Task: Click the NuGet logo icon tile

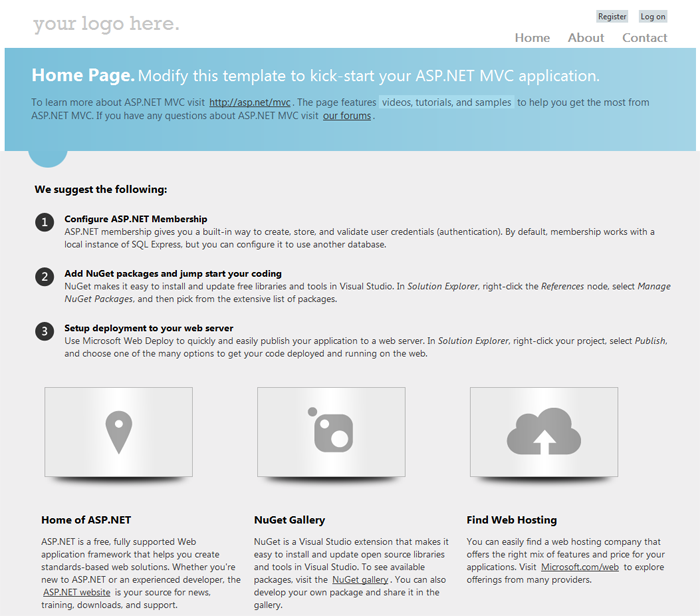Action: 331,432
